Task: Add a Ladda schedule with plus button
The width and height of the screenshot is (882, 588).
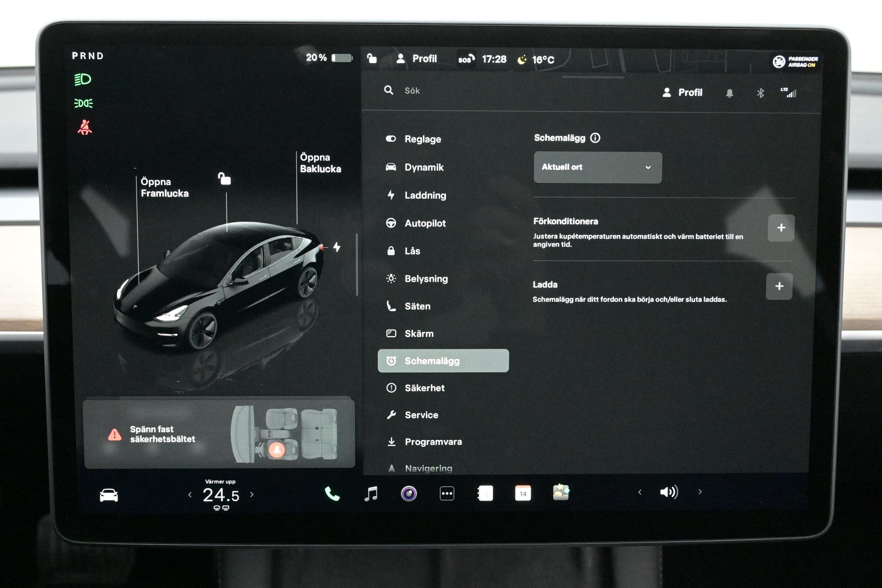Action: 779,286
